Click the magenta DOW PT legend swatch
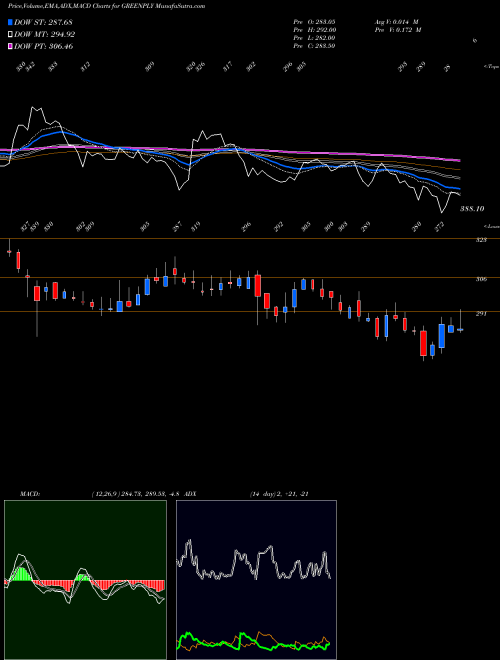 (x=11, y=46)
